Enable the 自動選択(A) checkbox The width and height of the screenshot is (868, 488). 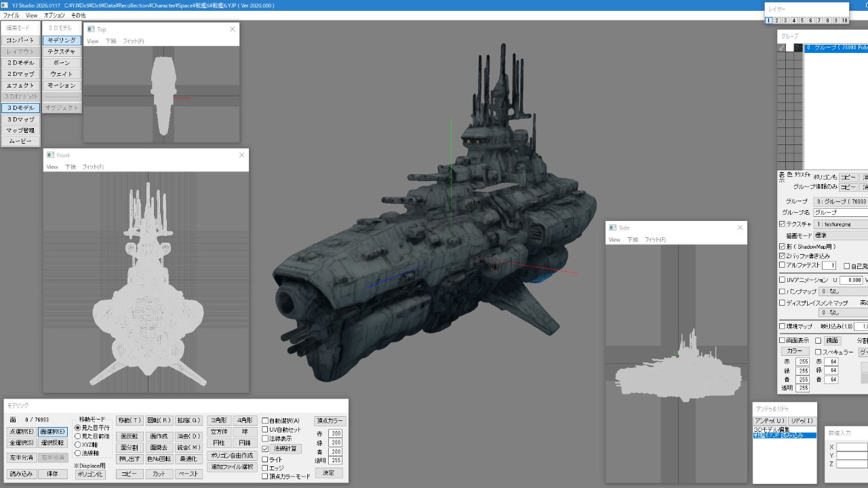(265, 421)
